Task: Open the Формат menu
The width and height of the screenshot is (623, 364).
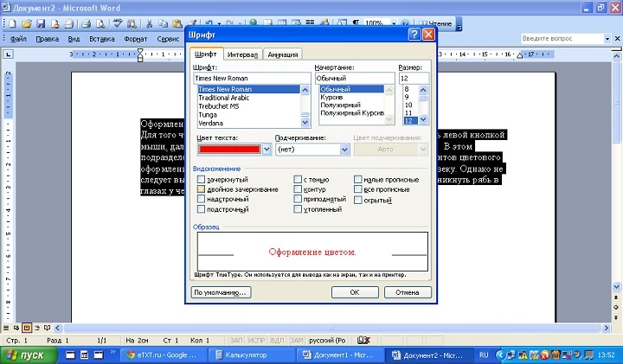Action: 136,39
